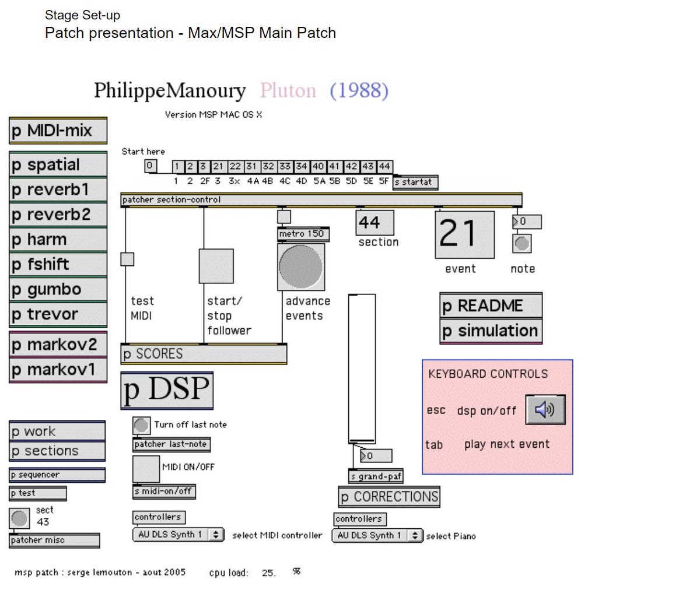Open the p README subpatcher
Image resolution: width=700 pixels, height=600 pixels.
pos(490,305)
